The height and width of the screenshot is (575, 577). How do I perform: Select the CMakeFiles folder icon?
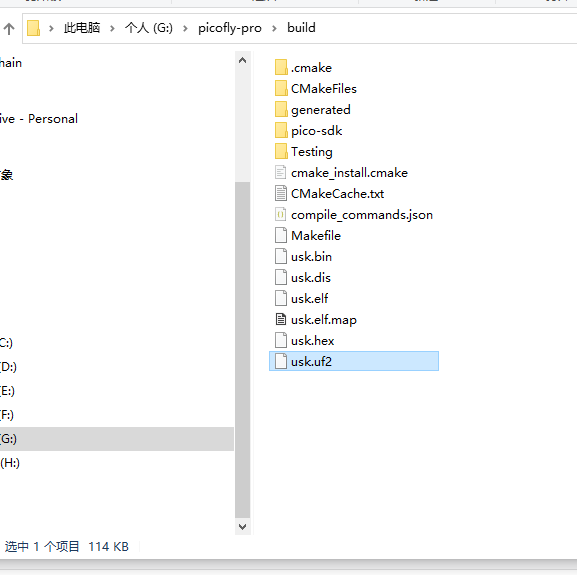281,88
